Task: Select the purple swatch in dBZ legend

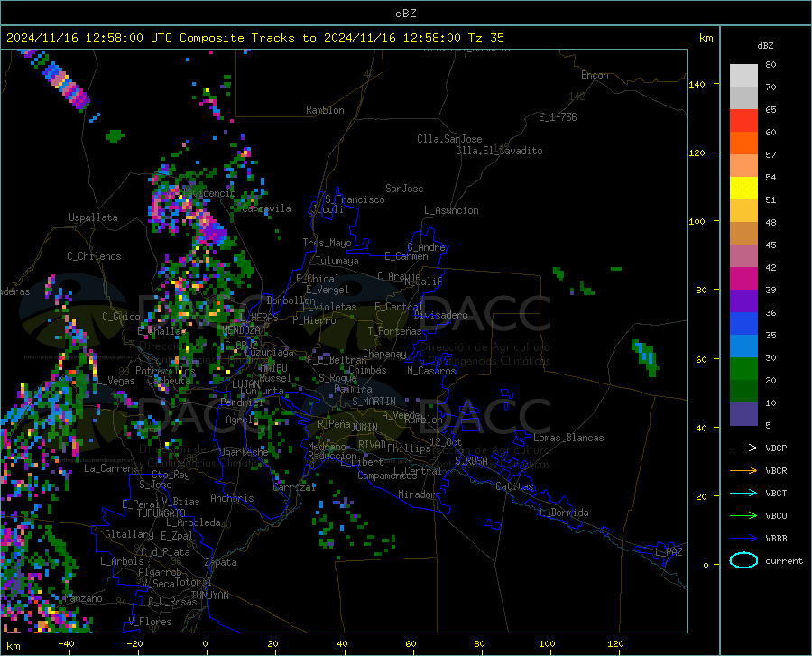Action: coord(743,301)
